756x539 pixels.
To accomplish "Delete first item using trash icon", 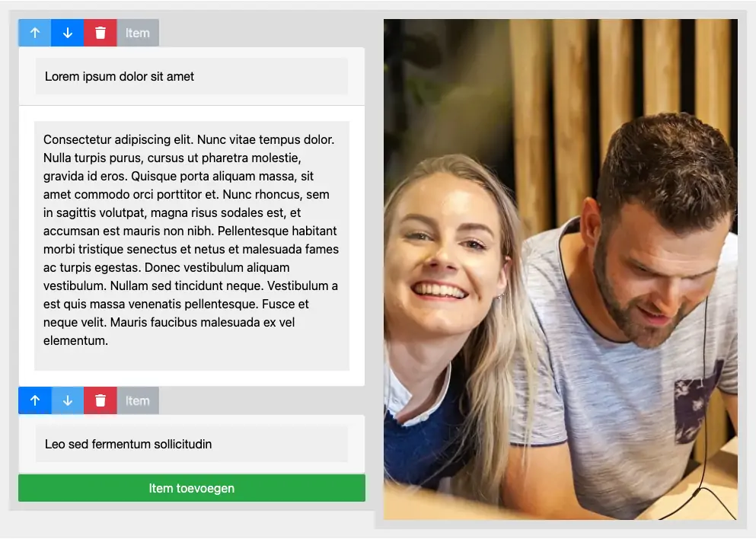I will pyautogui.click(x=100, y=33).
